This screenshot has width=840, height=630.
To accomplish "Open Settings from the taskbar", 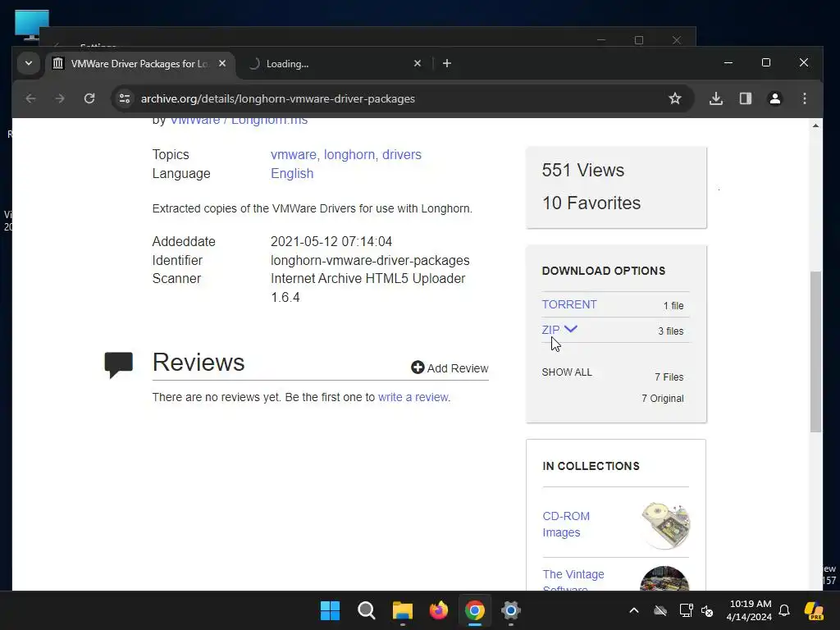I will click(x=511, y=610).
